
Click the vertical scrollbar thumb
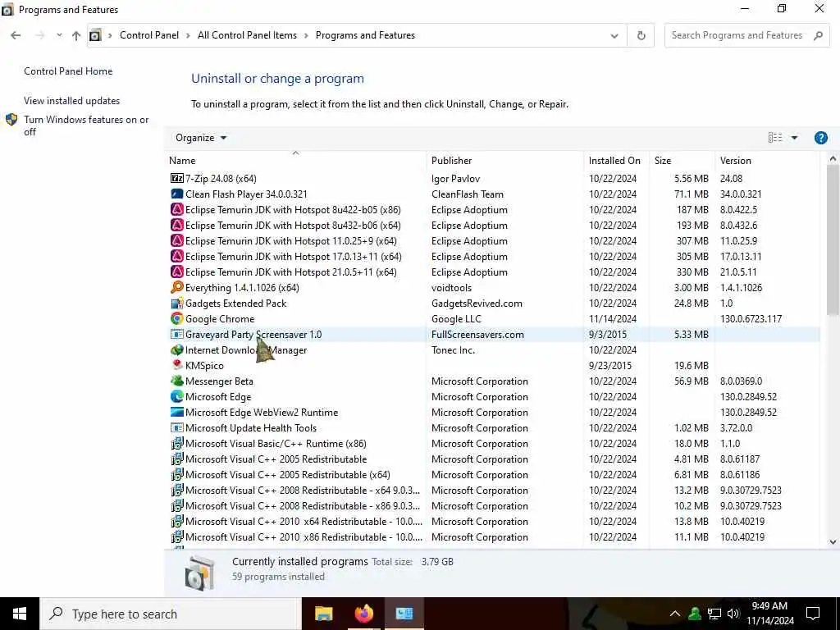click(x=832, y=240)
